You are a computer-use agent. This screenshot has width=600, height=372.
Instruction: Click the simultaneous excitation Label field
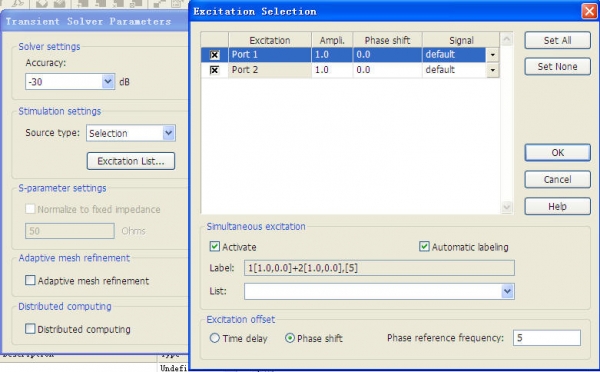point(379,268)
